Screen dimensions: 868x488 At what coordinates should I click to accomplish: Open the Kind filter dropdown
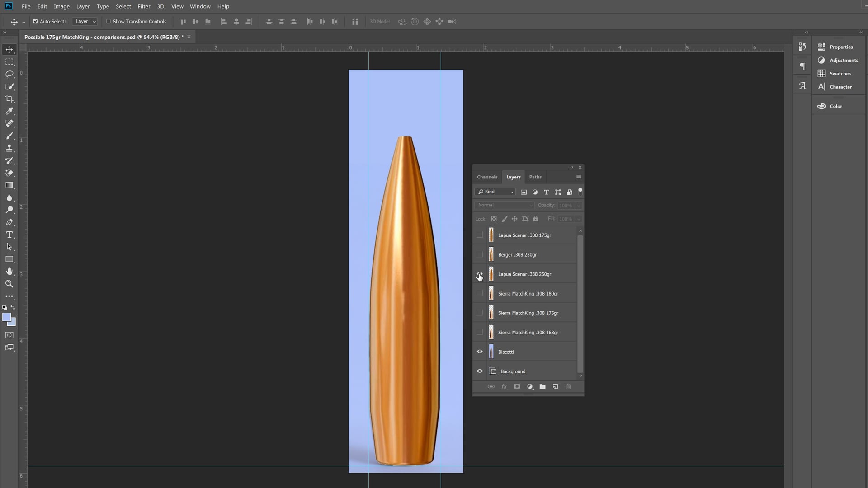495,192
